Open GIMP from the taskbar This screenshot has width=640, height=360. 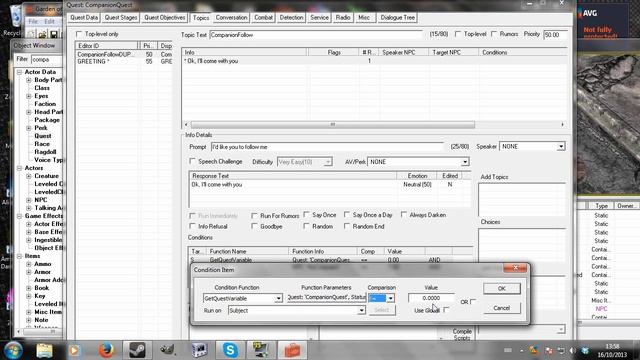(168, 350)
